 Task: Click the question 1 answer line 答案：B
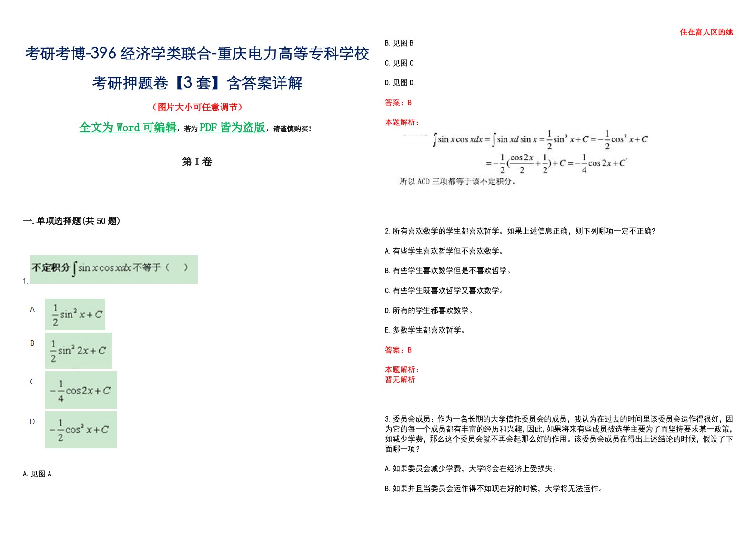398,103
